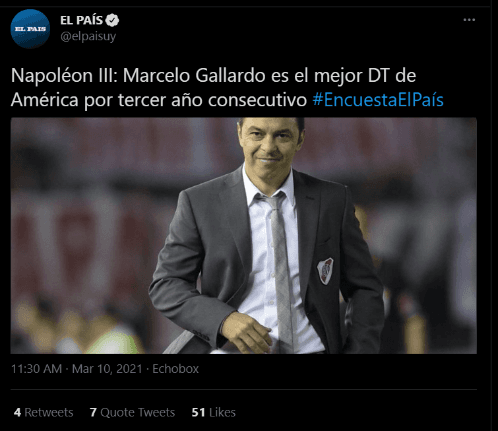The image size is (498, 431).
Task: Open the @elpaisuy handle link
Action: (x=88, y=36)
